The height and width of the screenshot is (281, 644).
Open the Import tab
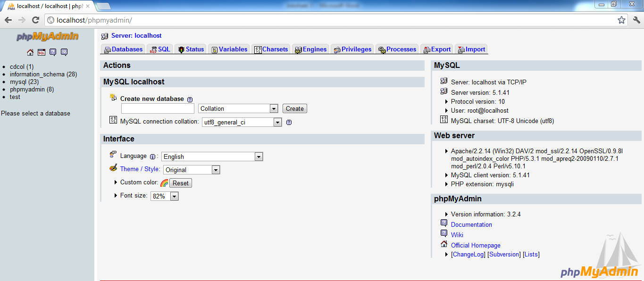pos(471,50)
